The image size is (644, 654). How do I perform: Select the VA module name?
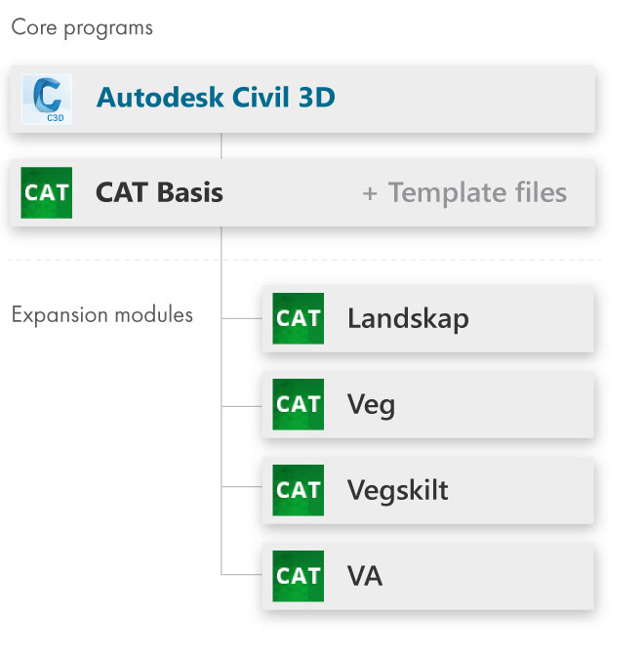[x=365, y=577]
